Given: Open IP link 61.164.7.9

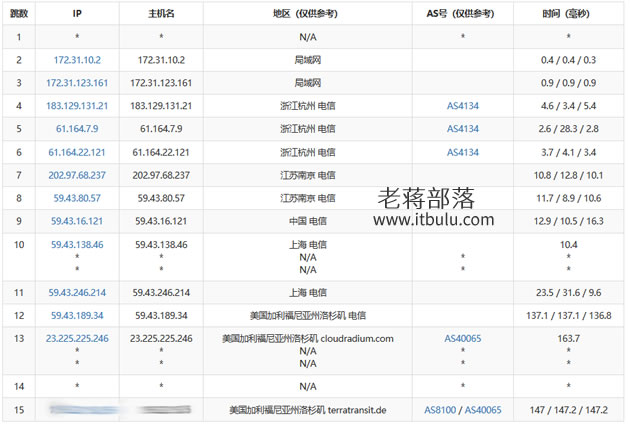Looking at the screenshot, I should tap(77, 129).
